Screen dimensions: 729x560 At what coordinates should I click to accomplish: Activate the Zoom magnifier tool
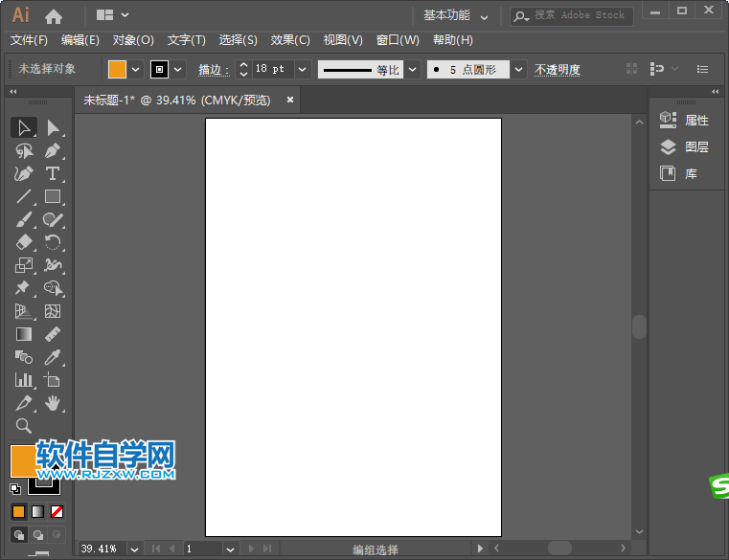click(x=24, y=426)
